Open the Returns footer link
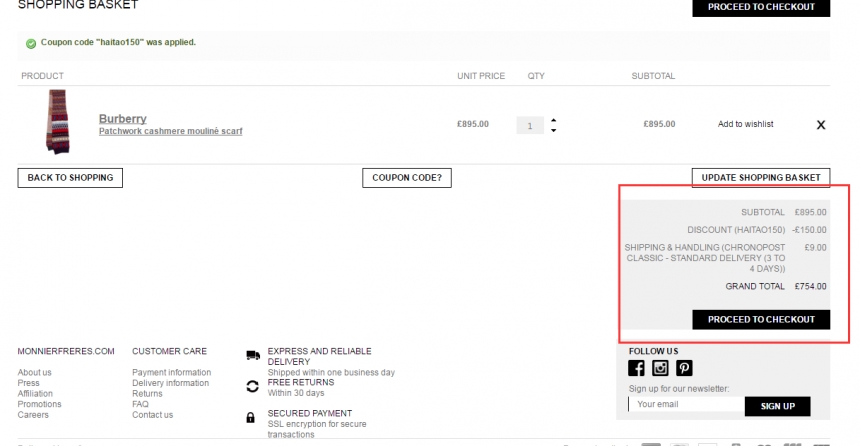Screen dimensions: 860x446 click(147, 394)
